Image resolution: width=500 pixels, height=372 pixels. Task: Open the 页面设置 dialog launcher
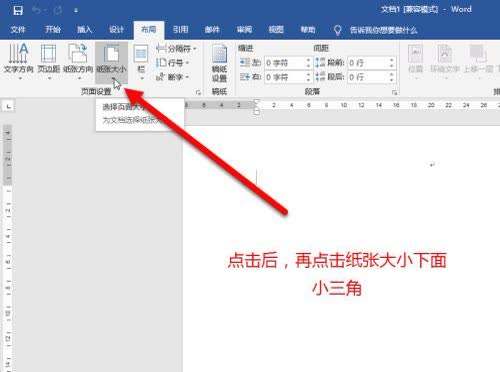[198, 92]
